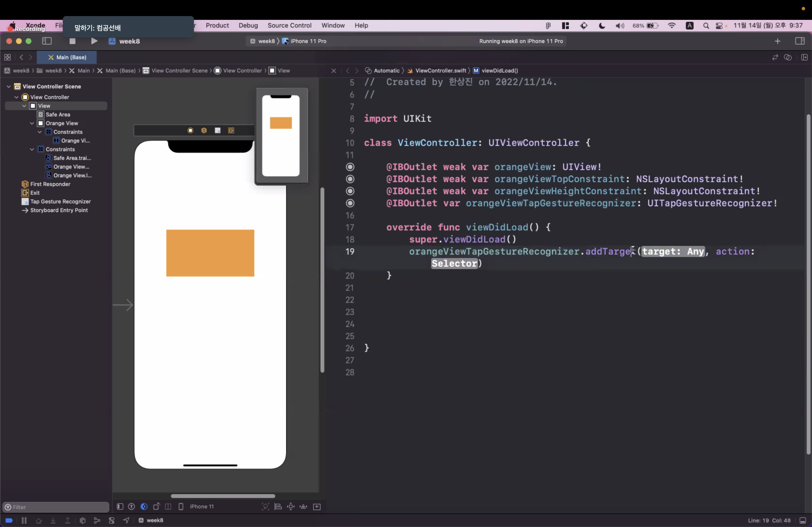Toggle appearance dark/light button
812x527 pixels.
tap(144, 507)
